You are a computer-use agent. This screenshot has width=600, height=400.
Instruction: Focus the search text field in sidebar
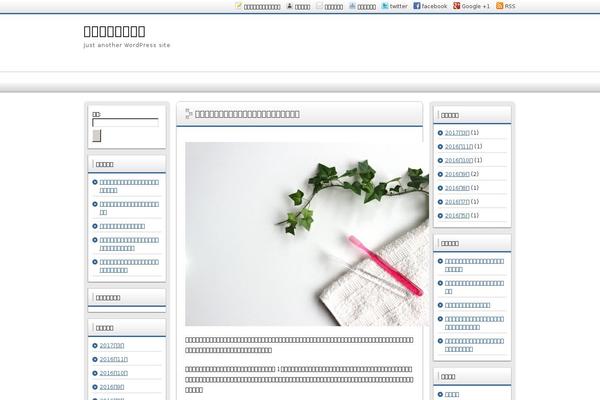click(125, 122)
